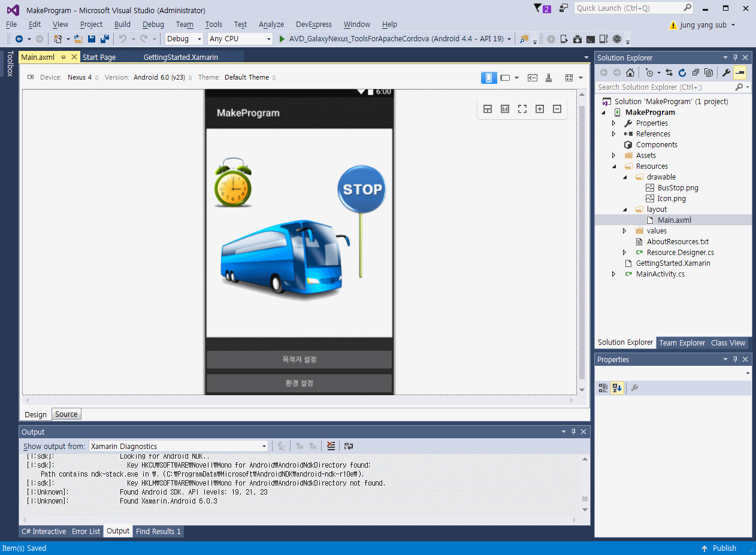Open a file using the toolbar folder icon
Viewport: 756px width, 555px height.
click(78, 39)
